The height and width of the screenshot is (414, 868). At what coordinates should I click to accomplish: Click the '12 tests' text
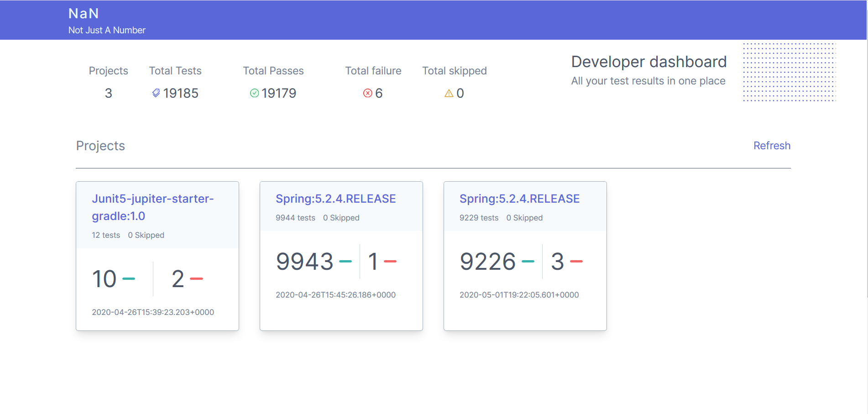pyautogui.click(x=106, y=235)
